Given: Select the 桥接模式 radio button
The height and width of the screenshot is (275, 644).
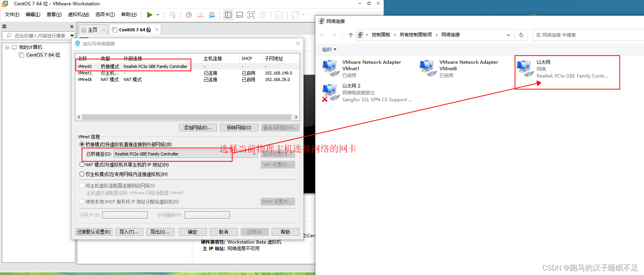Looking at the screenshot, I should tap(82, 144).
